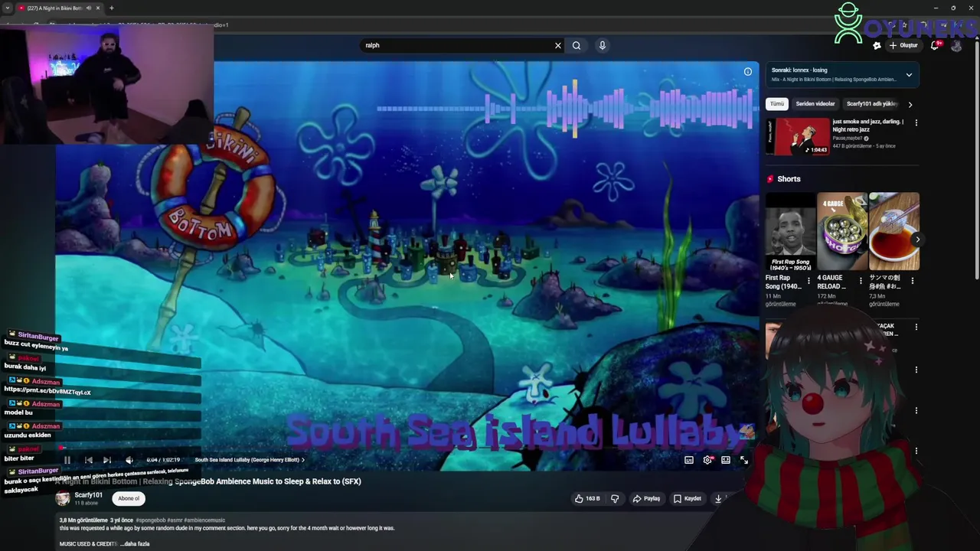980x551 pixels.
Task: Mute the video player volume
Action: (x=129, y=460)
